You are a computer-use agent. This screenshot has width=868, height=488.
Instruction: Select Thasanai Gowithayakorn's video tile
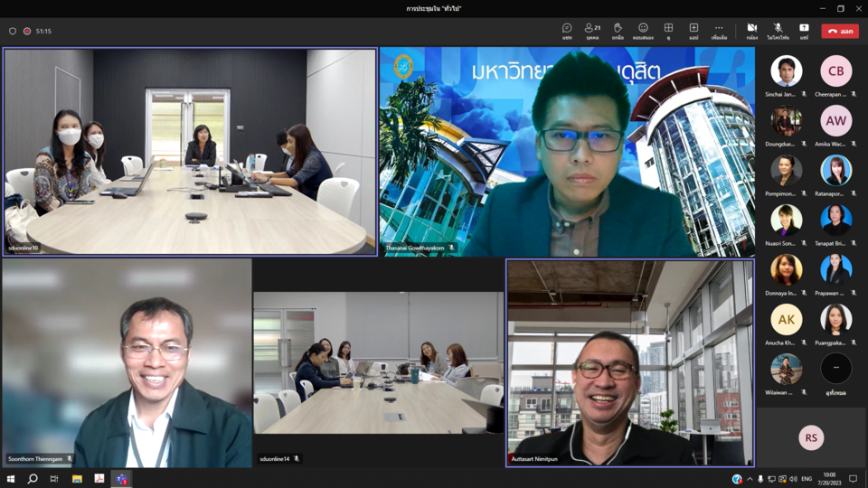coord(567,152)
